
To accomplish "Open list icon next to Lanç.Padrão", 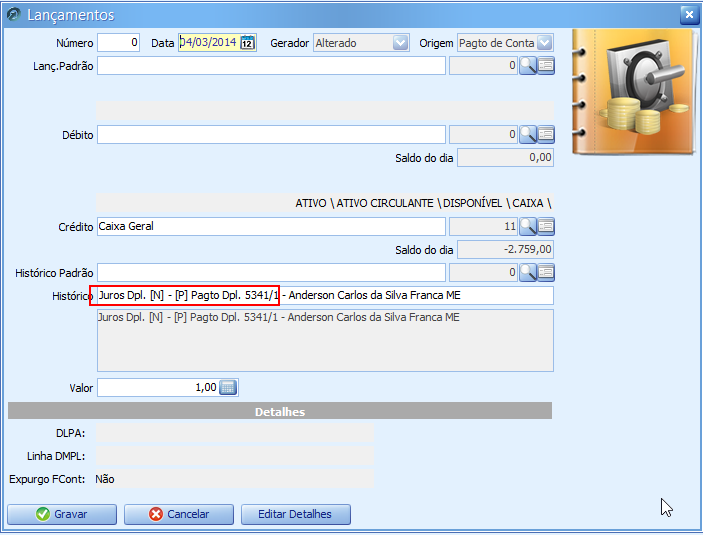I will 546,66.
